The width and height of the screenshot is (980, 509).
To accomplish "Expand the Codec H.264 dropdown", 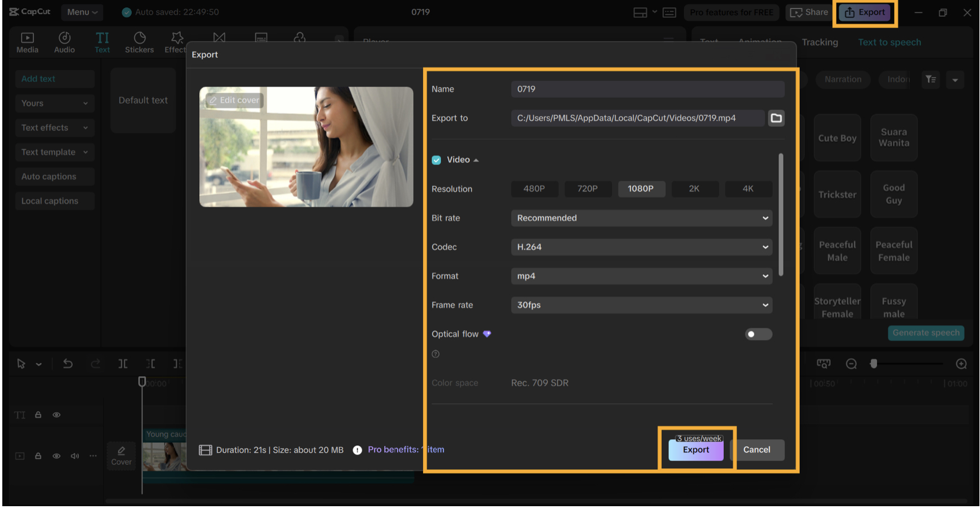I will click(x=641, y=247).
